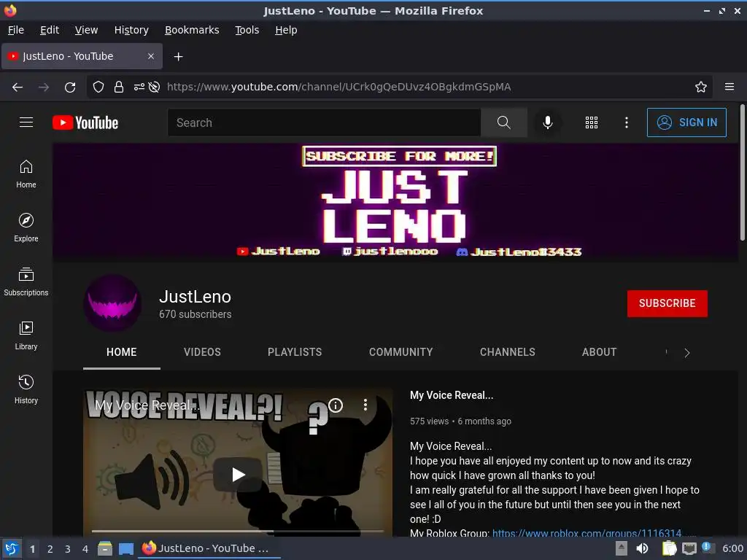Click the autoplay blocked icon
Viewport: 747px width, 560px height.
pos(154,87)
